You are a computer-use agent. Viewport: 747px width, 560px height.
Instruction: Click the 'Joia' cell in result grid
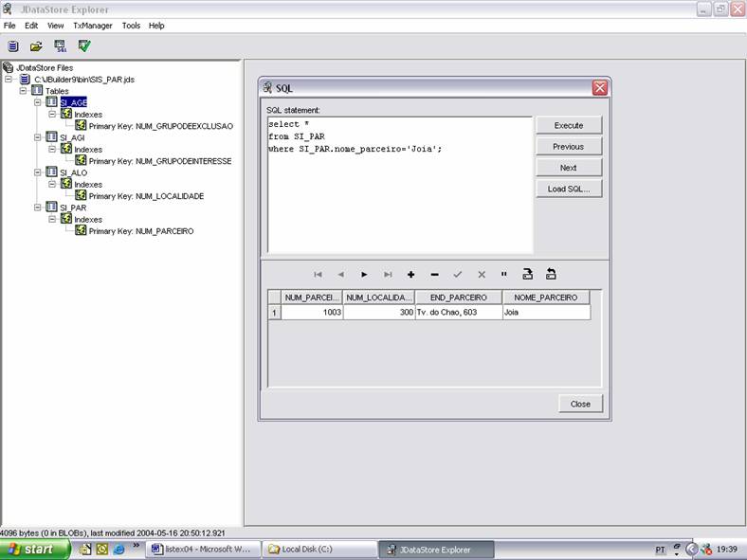(546, 313)
